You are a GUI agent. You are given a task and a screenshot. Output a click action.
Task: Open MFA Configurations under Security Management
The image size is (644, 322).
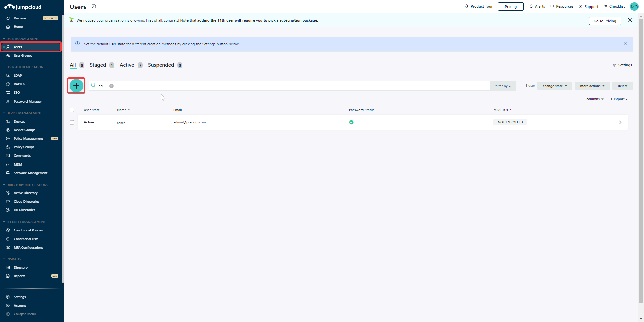(x=28, y=247)
